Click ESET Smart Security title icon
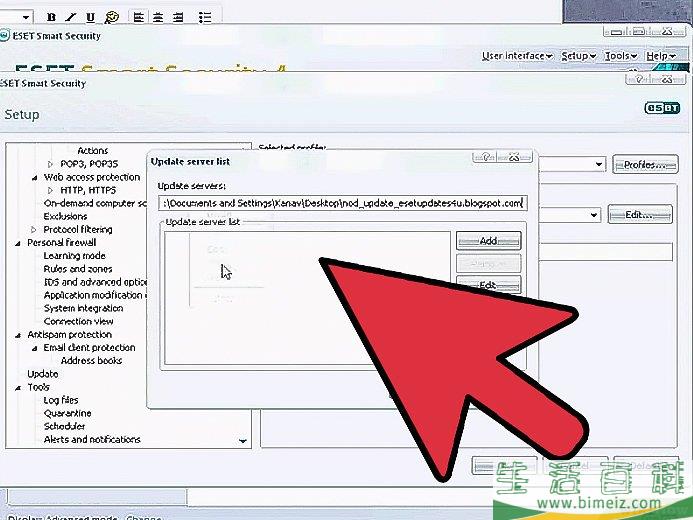Image resolution: width=693 pixels, height=520 pixels. tap(4, 35)
